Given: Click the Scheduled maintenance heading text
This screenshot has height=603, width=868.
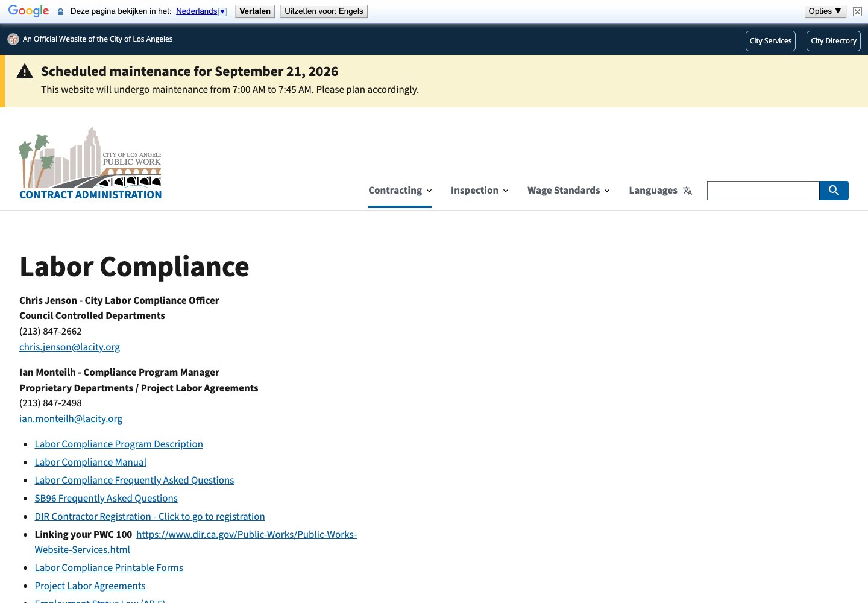Looking at the screenshot, I should (x=189, y=71).
